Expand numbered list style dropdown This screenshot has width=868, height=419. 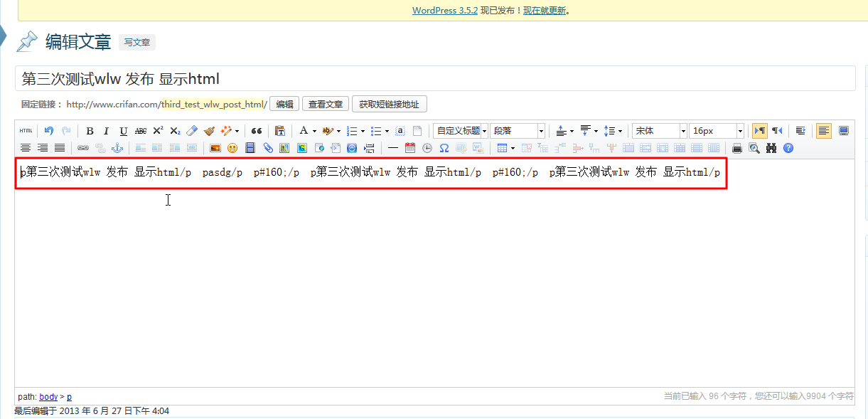tap(363, 131)
